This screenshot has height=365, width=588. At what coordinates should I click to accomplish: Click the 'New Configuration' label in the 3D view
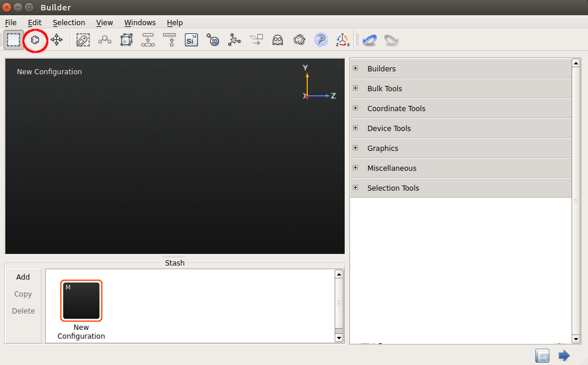[x=49, y=71]
